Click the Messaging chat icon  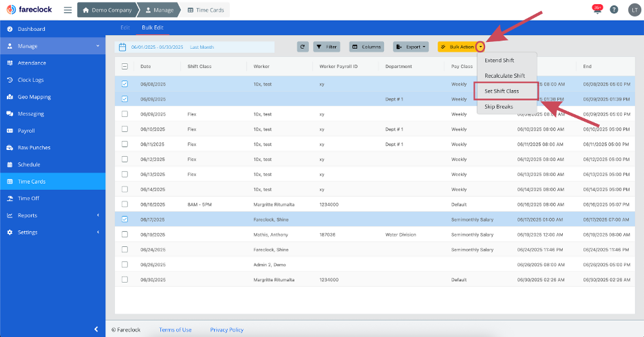10,113
